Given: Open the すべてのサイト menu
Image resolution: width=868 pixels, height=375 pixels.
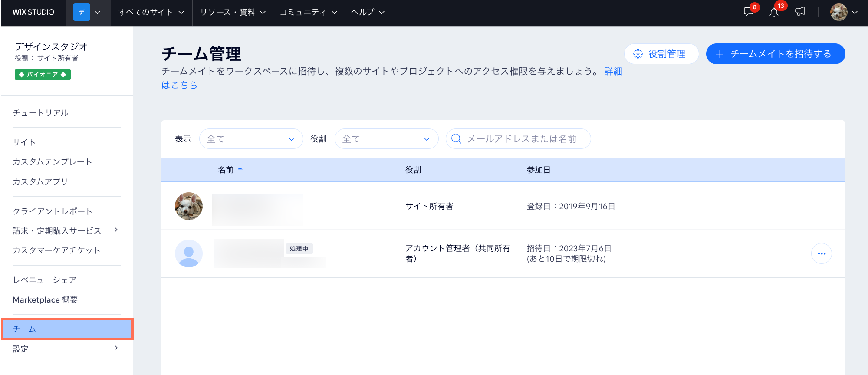Looking at the screenshot, I should [151, 12].
